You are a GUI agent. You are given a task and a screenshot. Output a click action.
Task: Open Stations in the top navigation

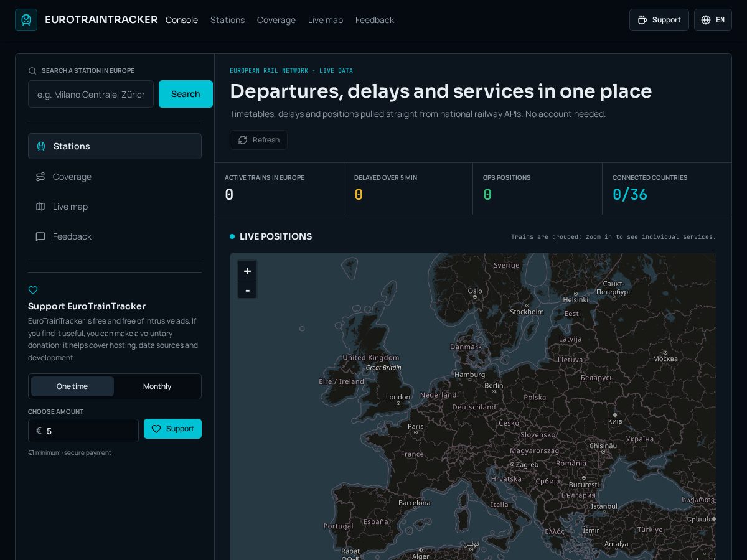point(227,20)
